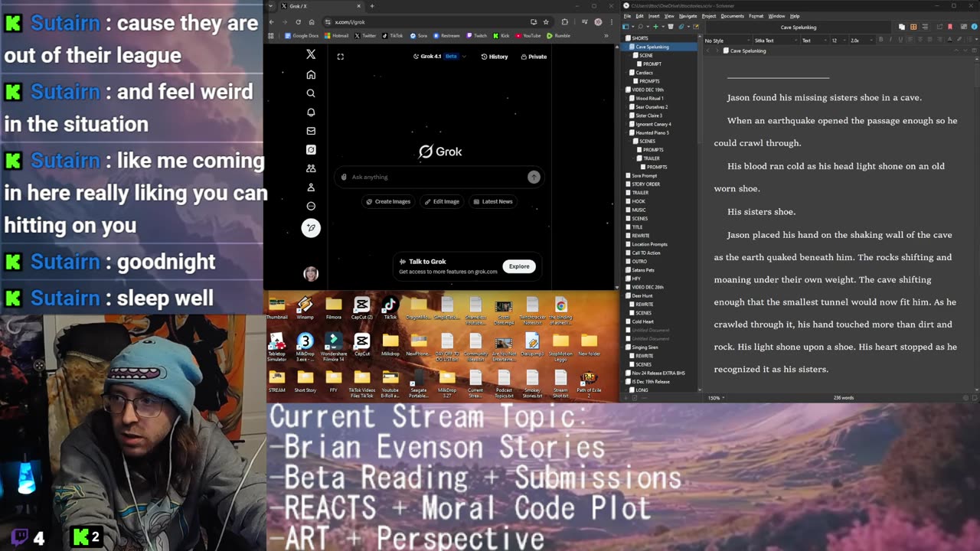Click Chrome home button

[x=312, y=21]
